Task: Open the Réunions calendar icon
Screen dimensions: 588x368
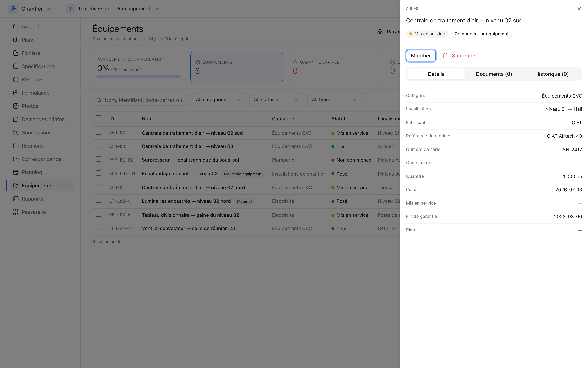Action: coord(16,146)
